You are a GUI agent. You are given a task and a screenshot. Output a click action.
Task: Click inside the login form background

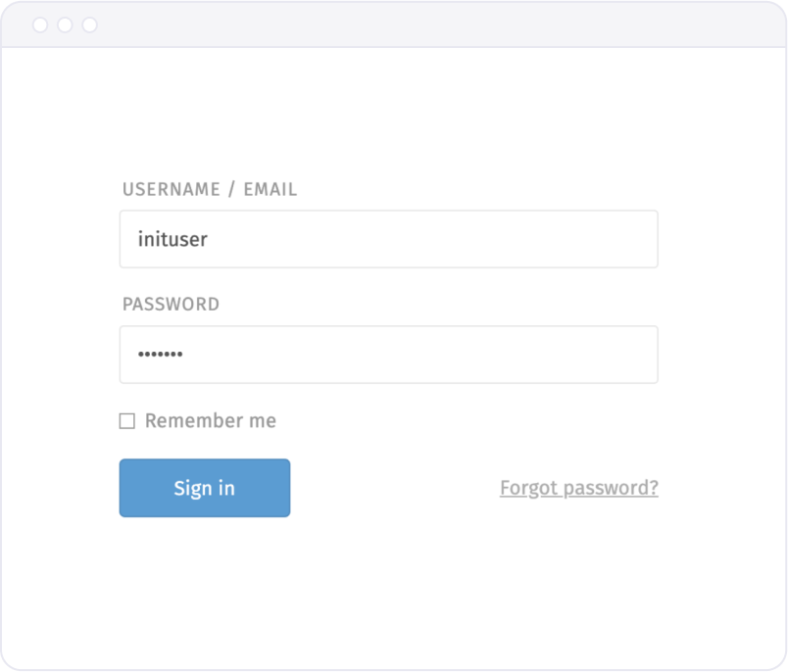[x=392, y=578]
